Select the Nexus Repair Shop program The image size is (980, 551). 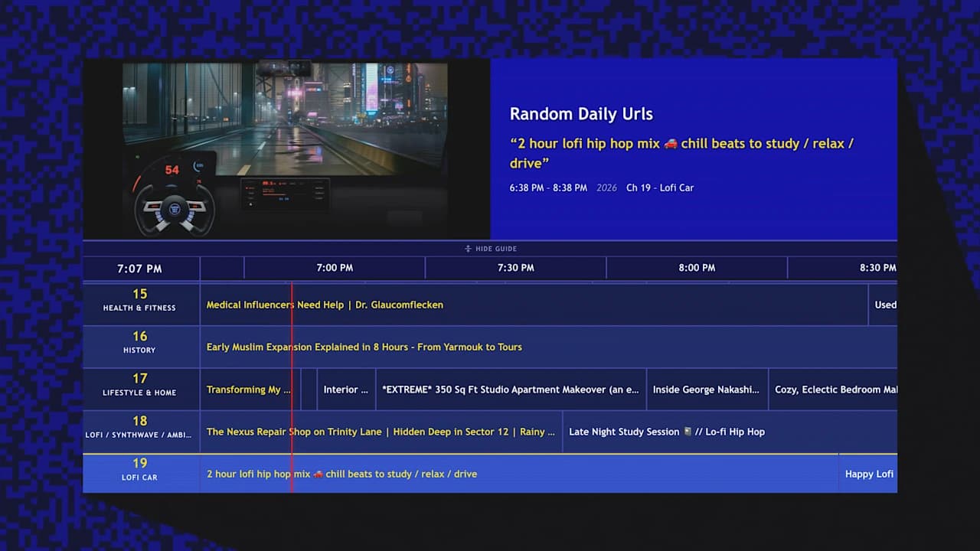[381, 432]
